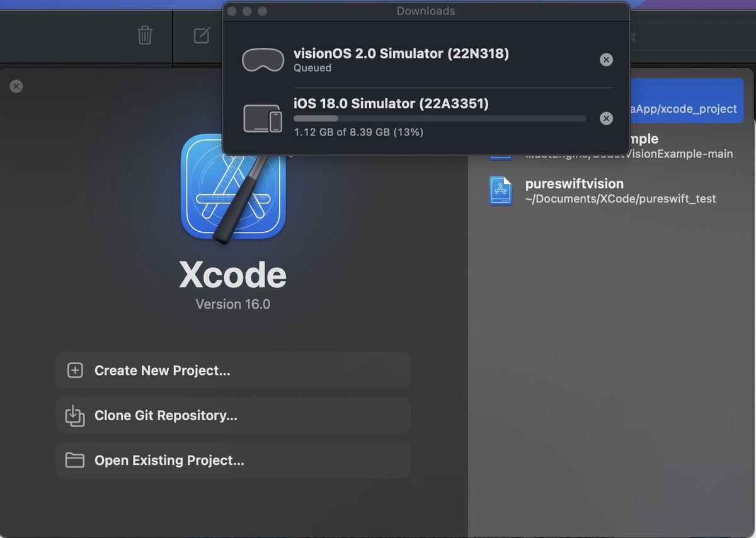This screenshot has width=756, height=538.
Task: Click the large 'Xcode' heading
Action: click(233, 275)
